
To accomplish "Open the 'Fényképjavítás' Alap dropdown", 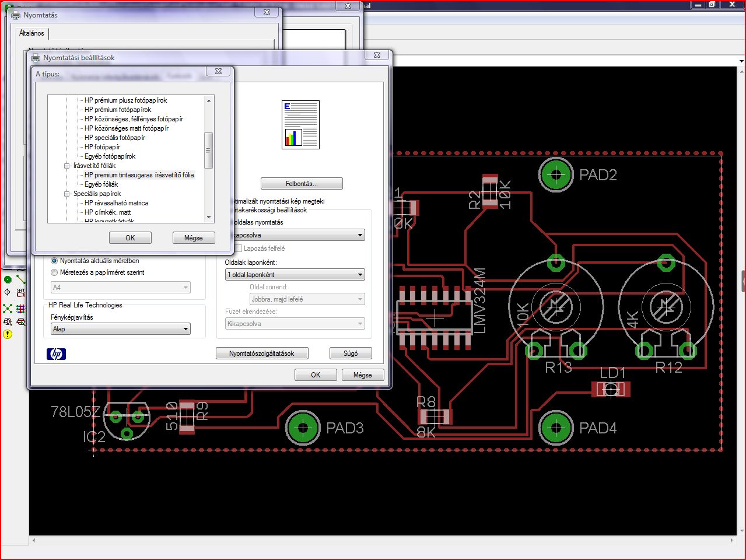I will coord(121,329).
